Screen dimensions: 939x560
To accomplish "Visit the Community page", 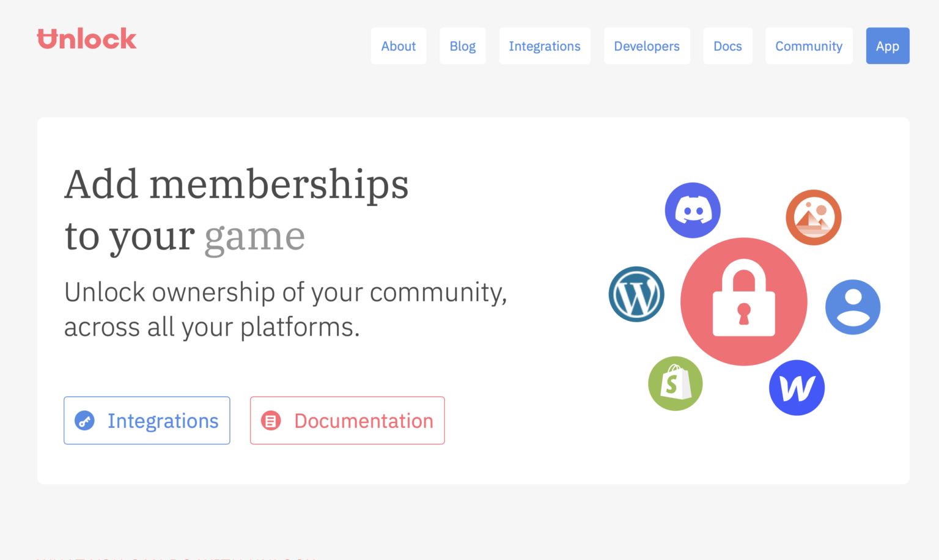I will tap(809, 46).
